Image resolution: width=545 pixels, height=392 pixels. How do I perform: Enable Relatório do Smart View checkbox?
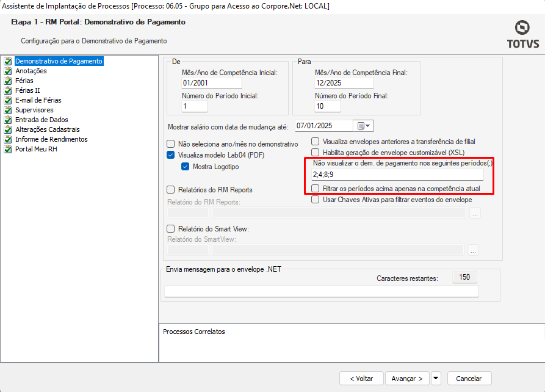[x=171, y=228]
